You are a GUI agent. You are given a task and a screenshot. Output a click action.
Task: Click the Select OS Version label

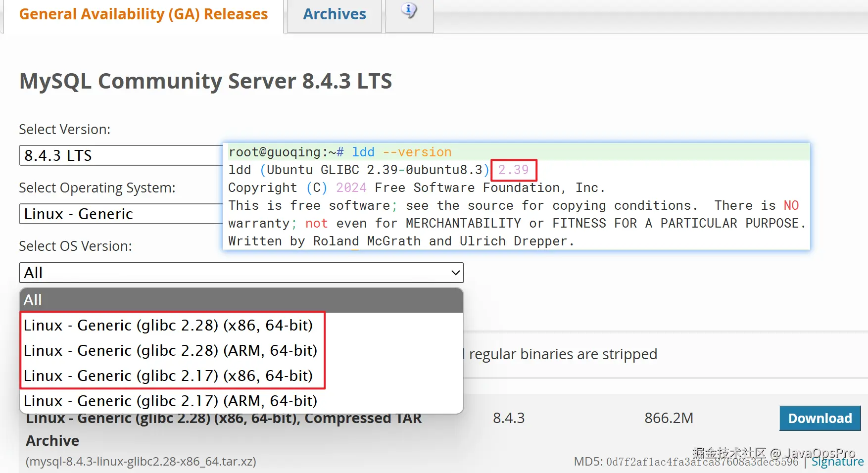tap(75, 246)
